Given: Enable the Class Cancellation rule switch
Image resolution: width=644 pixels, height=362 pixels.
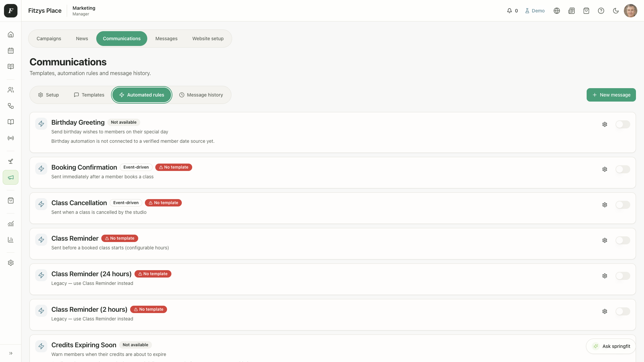Looking at the screenshot, I should coord(623,205).
